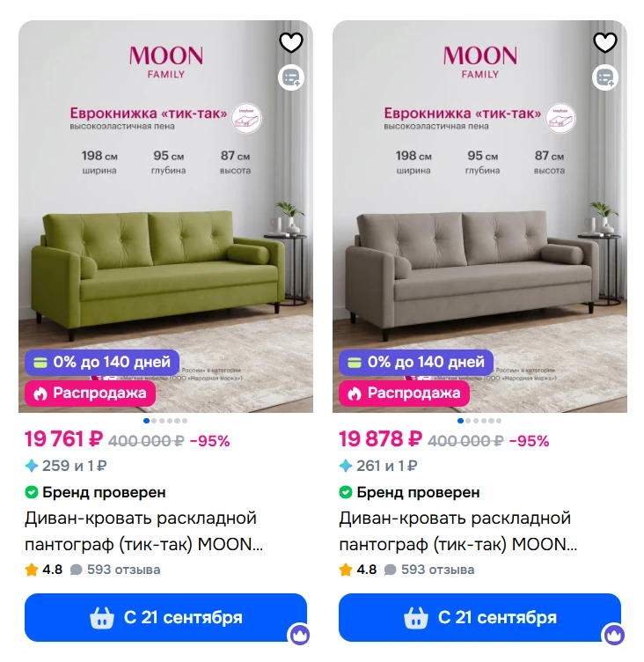Viewport: 644px width, 662px height.
Task: Click the Распродажа badge on green sofa
Action: [x=90, y=394]
